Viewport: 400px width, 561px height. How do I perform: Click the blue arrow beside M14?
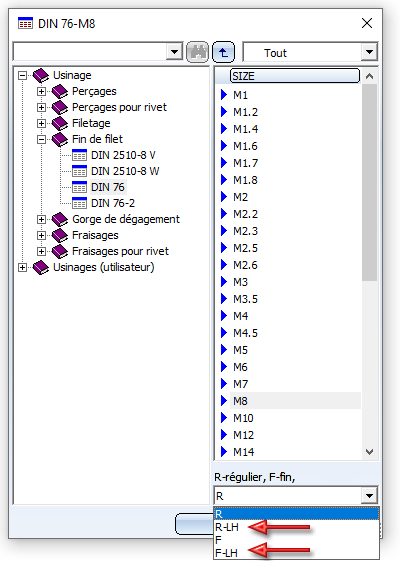click(x=224, y=452)
